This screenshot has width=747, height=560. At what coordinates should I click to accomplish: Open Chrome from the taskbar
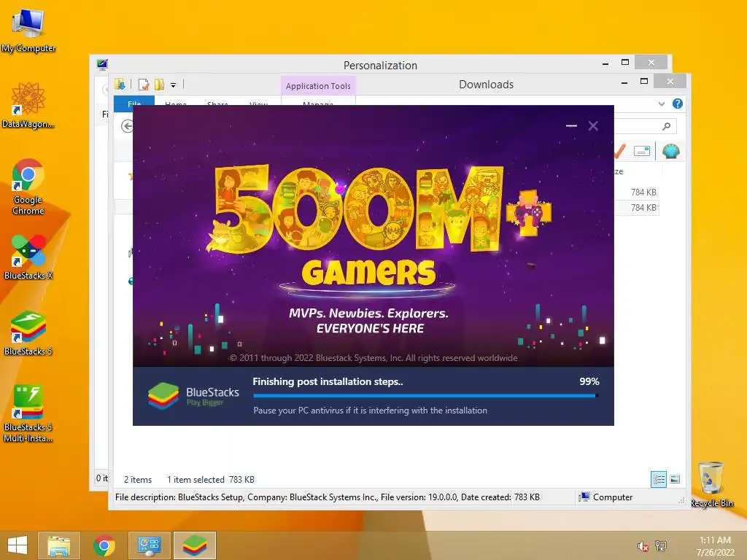[104, 545]
